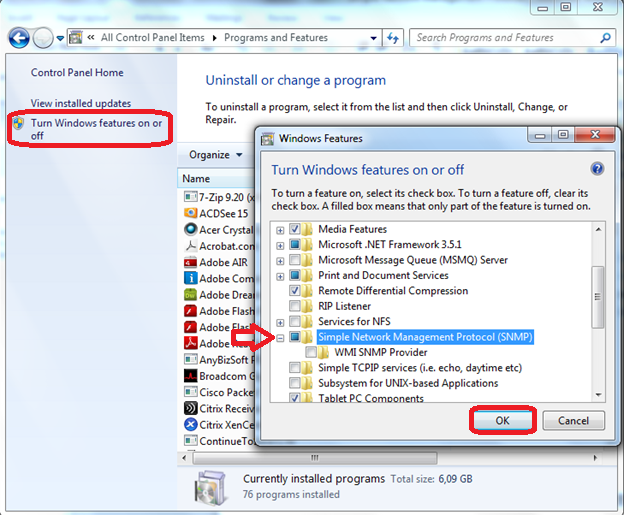Enable the WMI SNMP Provider checkbox
This screenshot has height=515, width=624.
click(311, 352)
